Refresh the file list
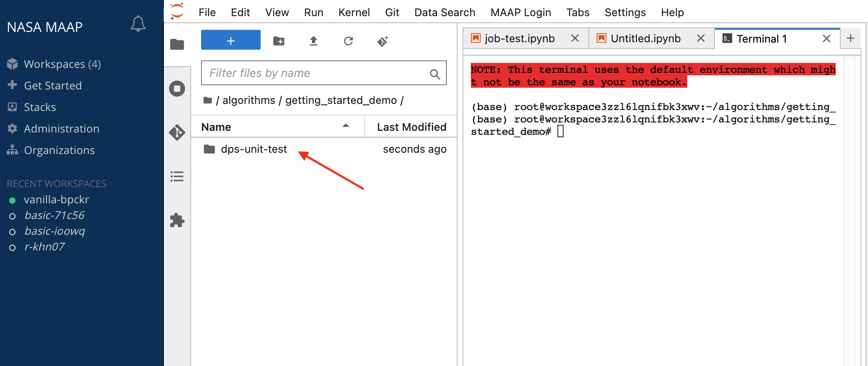The image size is (868, 366). tap(348, 41)
